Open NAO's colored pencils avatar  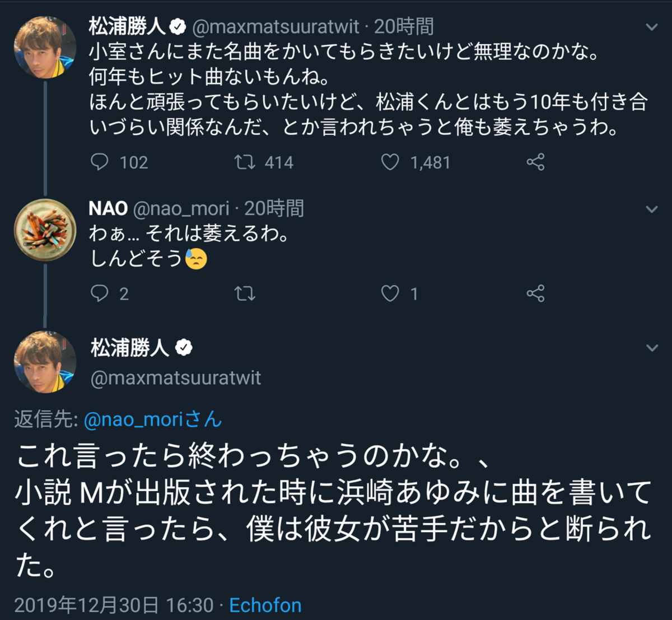click(x=45, y=230)
